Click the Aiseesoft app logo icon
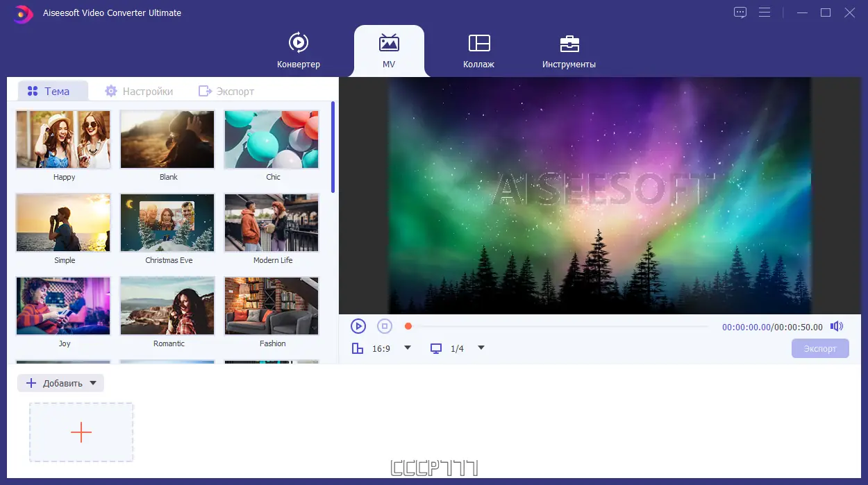This screenshot has height=485, width=868. (x=23, y=13)
